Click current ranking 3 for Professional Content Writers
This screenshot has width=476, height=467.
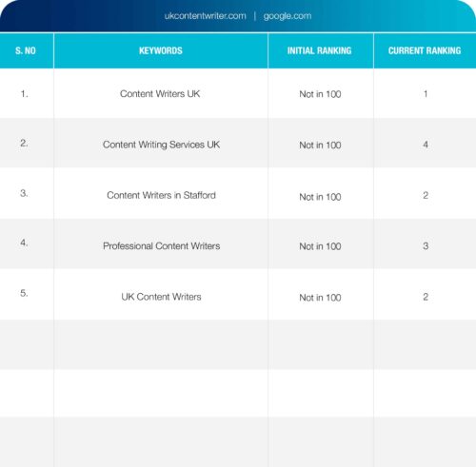[x=426, y=246]
